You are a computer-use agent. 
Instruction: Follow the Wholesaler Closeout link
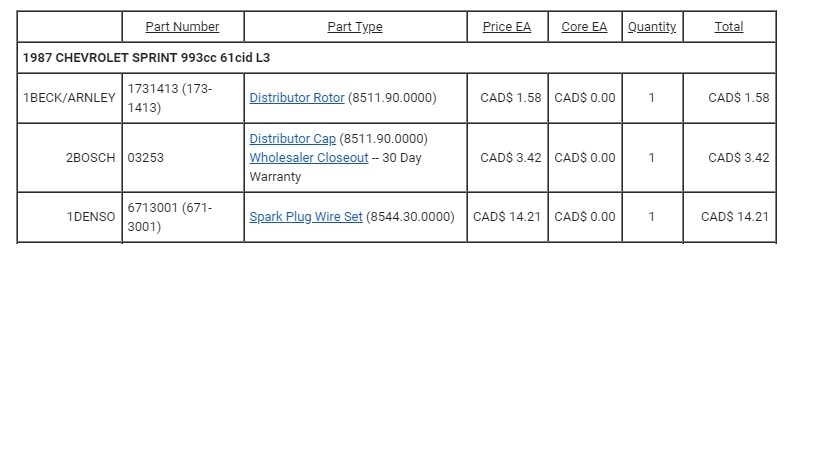pos(309,158)
